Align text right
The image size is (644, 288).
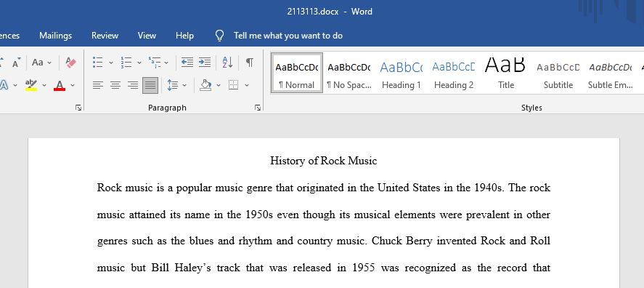click(133, 85)
